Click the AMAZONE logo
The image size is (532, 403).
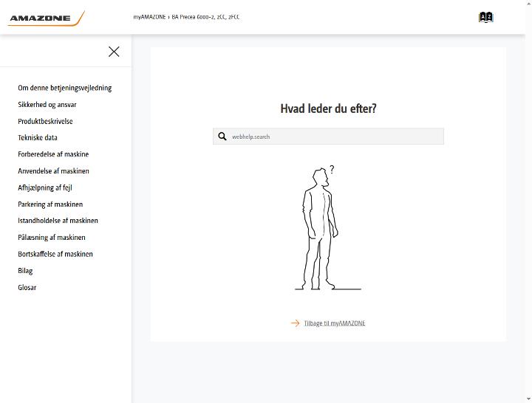coord(46,18)
